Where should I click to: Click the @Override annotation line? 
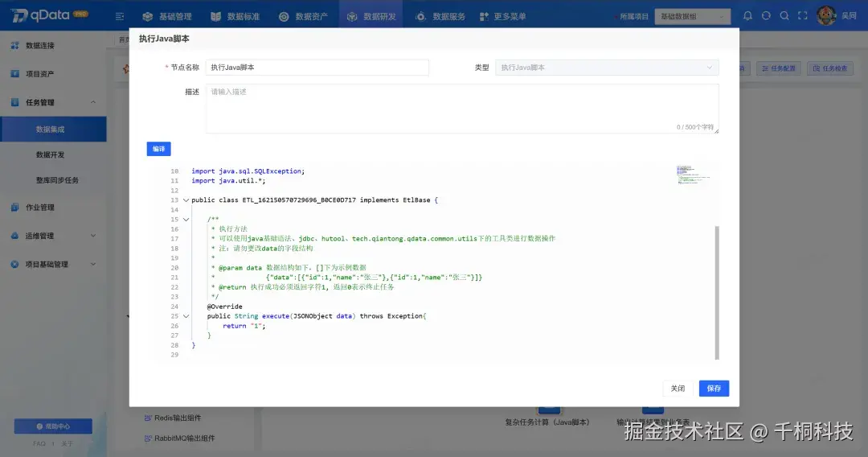[x=225, y=307]
